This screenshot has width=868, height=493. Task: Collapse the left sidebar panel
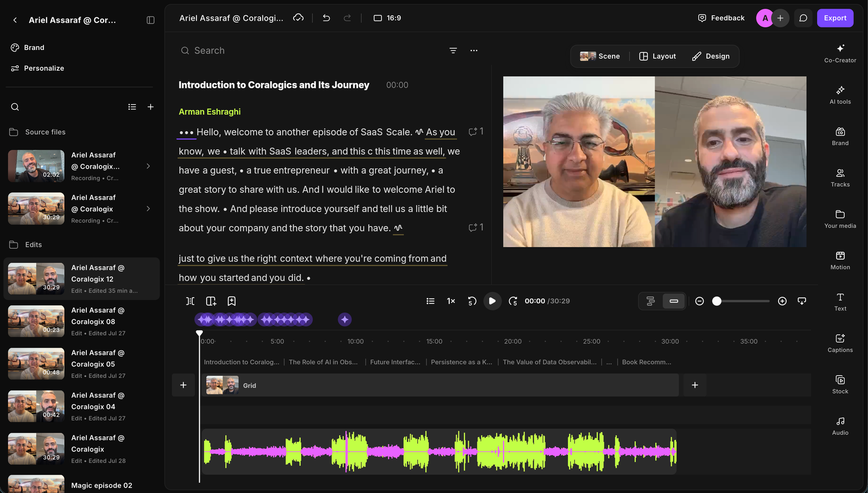(x=151, y=20)
